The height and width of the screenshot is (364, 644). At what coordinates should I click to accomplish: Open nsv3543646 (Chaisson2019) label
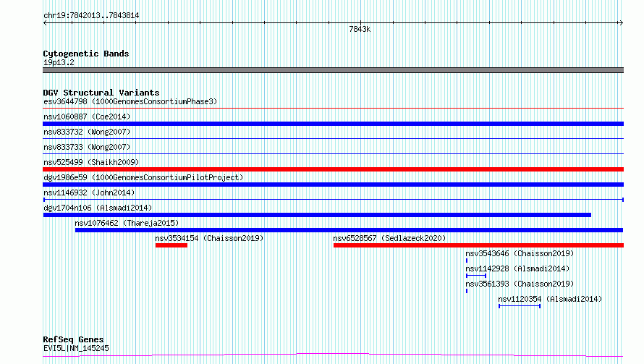click(x=520, y=253)
